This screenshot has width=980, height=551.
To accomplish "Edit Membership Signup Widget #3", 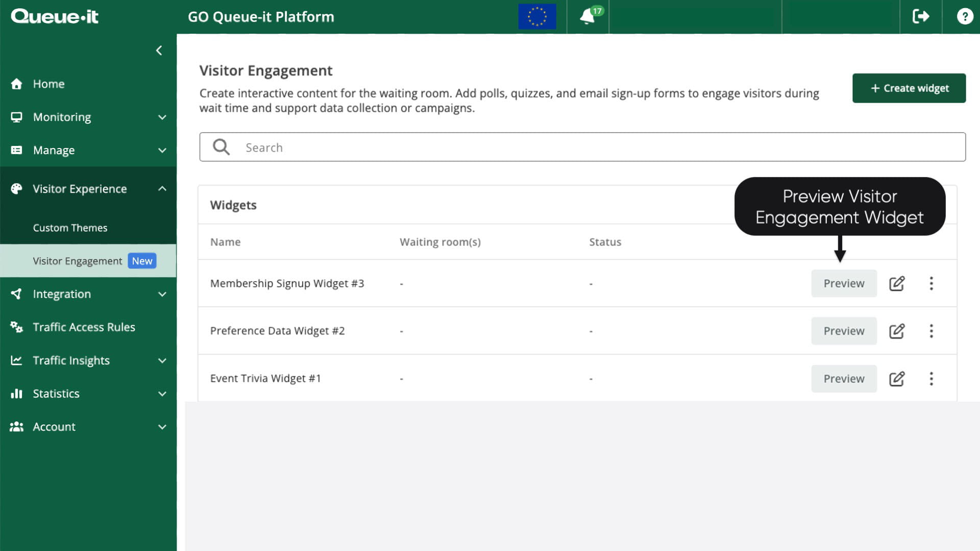I will (x=897, y=283).
